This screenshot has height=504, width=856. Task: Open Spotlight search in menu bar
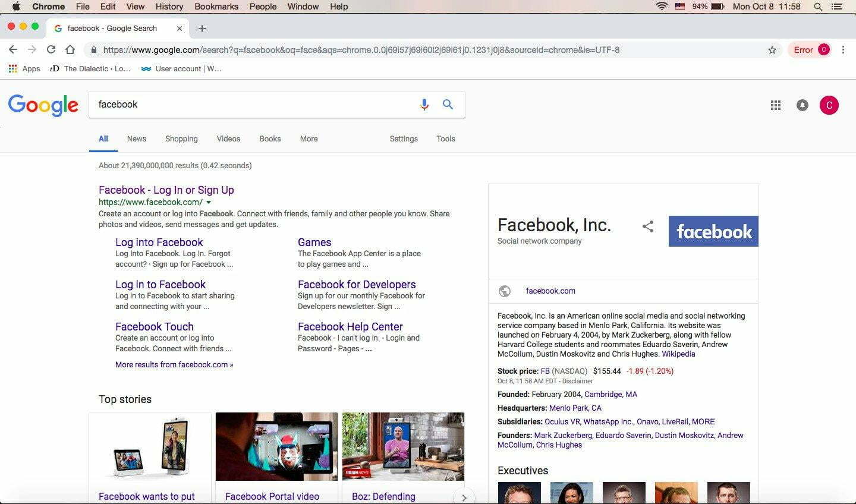point(819,7)
